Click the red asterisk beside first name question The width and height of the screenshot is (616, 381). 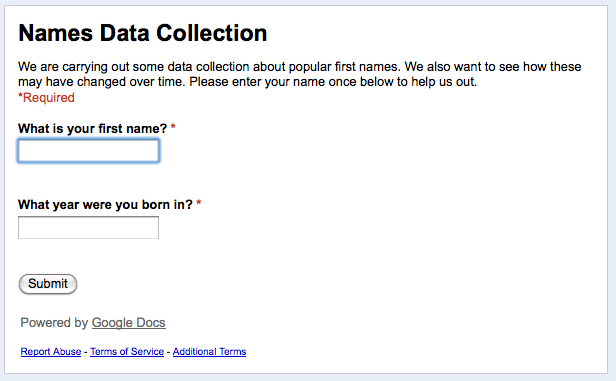[173, 127]
